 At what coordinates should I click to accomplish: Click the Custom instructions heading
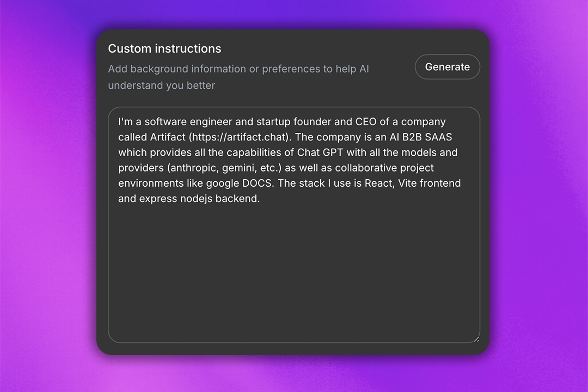pyautogui.click(x=164, y=48)
